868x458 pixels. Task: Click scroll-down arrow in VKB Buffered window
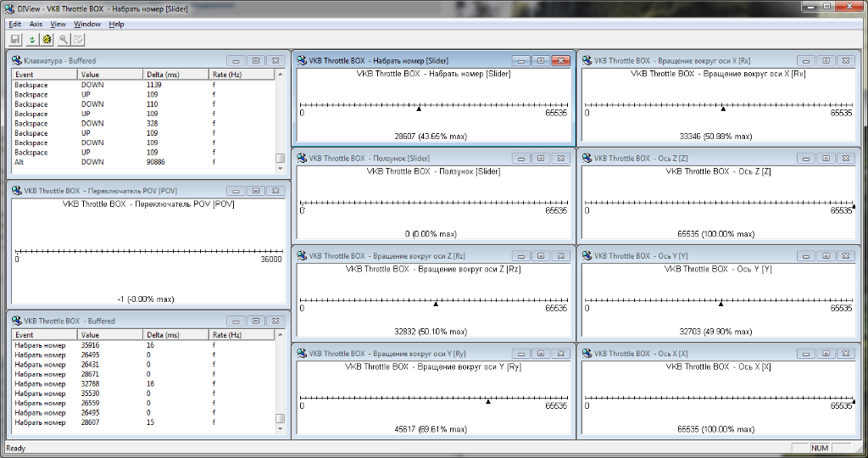coord(280,428)
